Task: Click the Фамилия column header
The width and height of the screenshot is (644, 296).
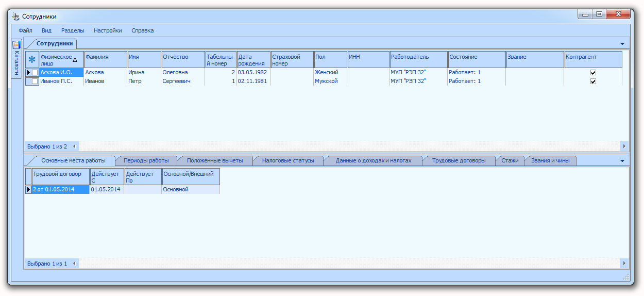Action: tap(106, 59)
